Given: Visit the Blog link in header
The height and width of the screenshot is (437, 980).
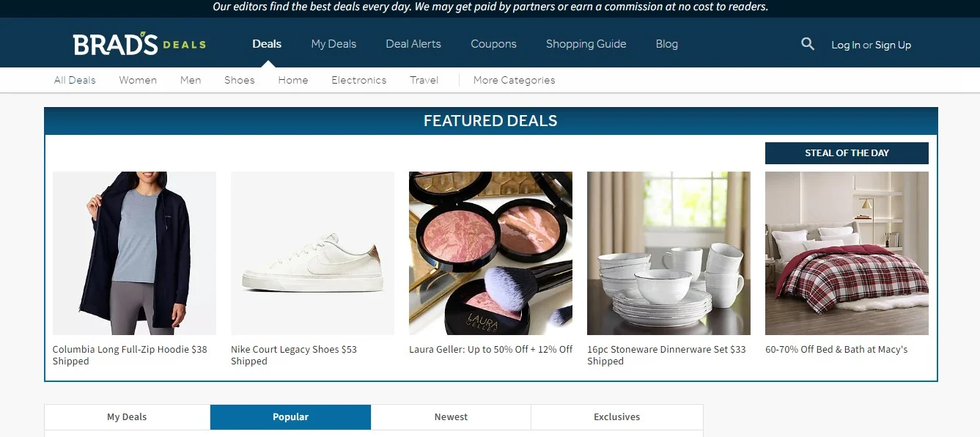Looking at the screenshot, I should point(666,44).
